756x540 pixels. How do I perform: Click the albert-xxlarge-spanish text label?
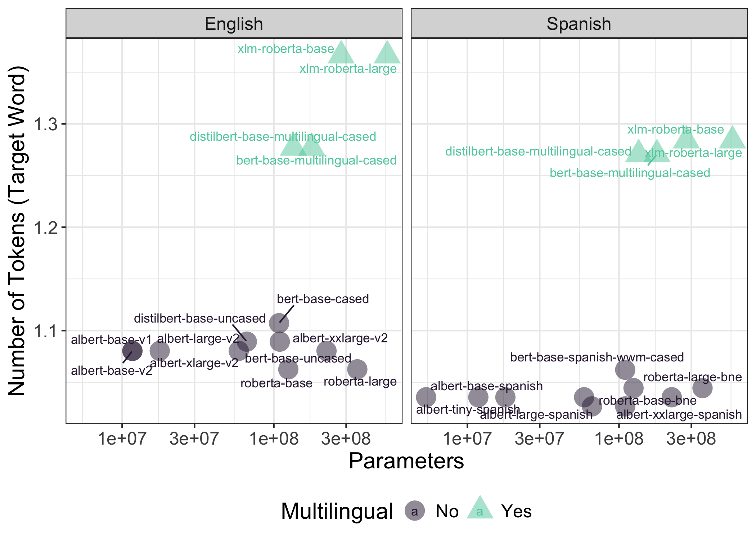tap(679, 415)
